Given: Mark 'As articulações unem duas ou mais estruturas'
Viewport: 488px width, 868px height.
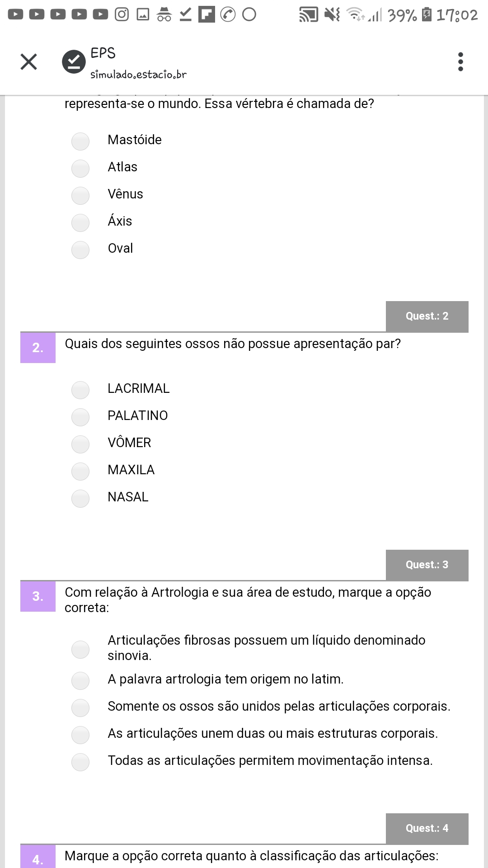Looking at the screenshot, I should click(80, 735).
